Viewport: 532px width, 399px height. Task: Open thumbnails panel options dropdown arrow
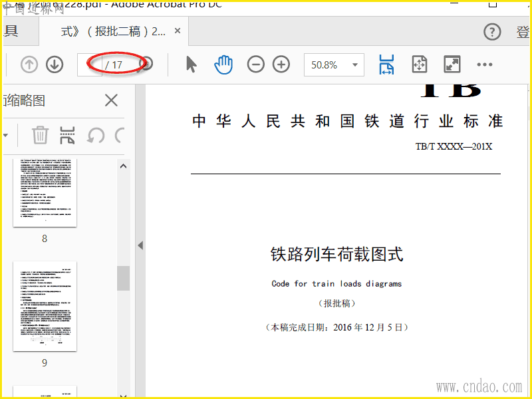pos(6,136)
